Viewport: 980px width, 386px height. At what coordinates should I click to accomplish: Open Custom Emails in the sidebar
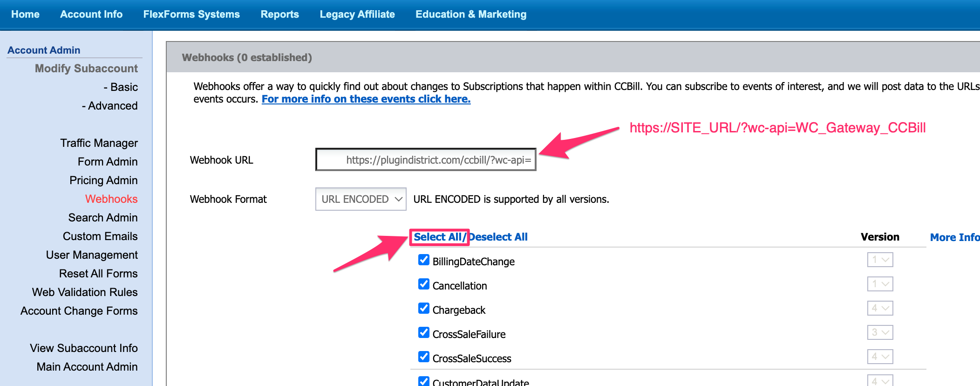coord(100,236)
